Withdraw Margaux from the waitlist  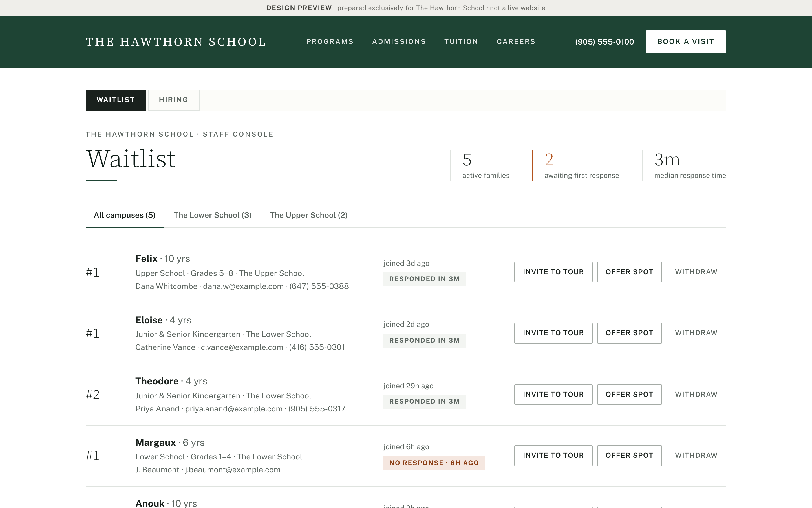pyautogui.click(x=696, y=456)
